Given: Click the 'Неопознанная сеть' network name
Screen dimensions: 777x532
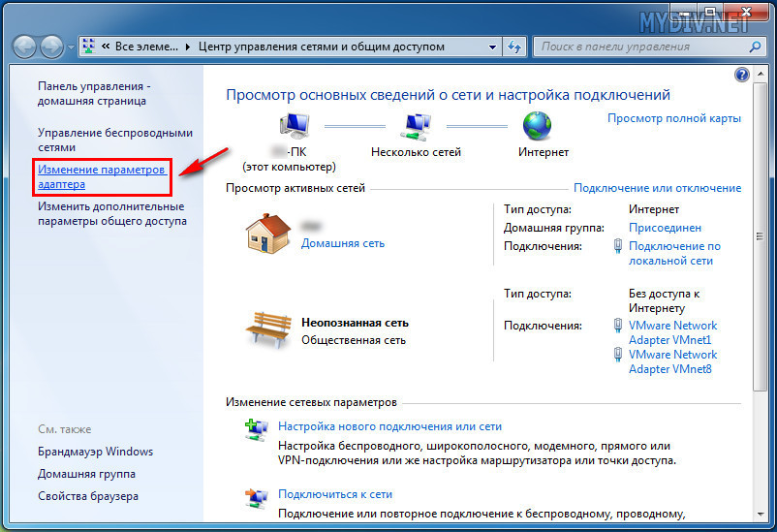Looking at the screenshot, I should pyautogui.click(x=355, y=323).
